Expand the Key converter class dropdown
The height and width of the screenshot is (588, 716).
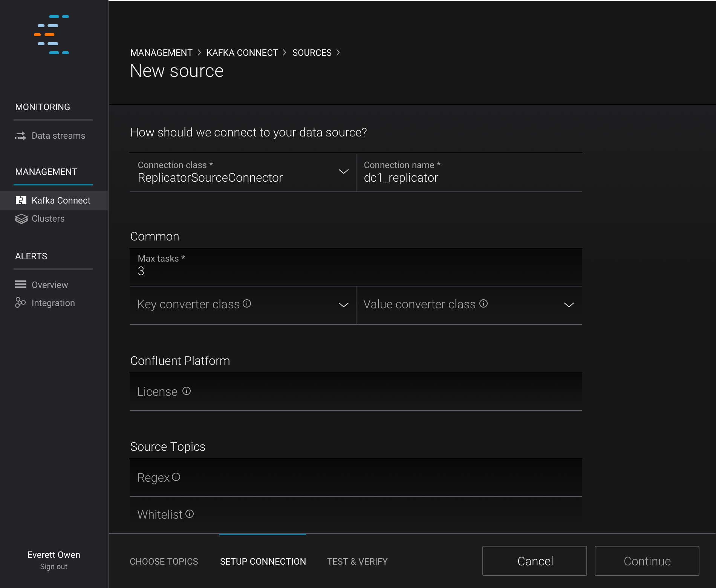pyautogui.click(x=343, y=305)
